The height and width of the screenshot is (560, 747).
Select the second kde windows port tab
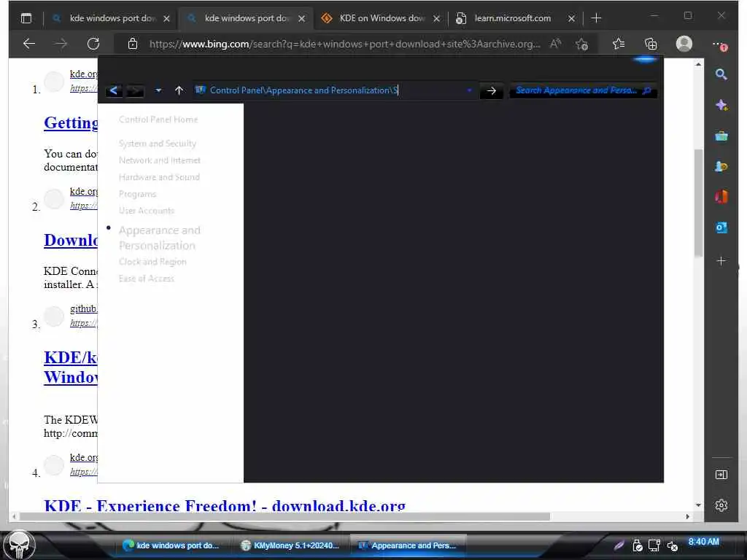click(x=247, y=18)
